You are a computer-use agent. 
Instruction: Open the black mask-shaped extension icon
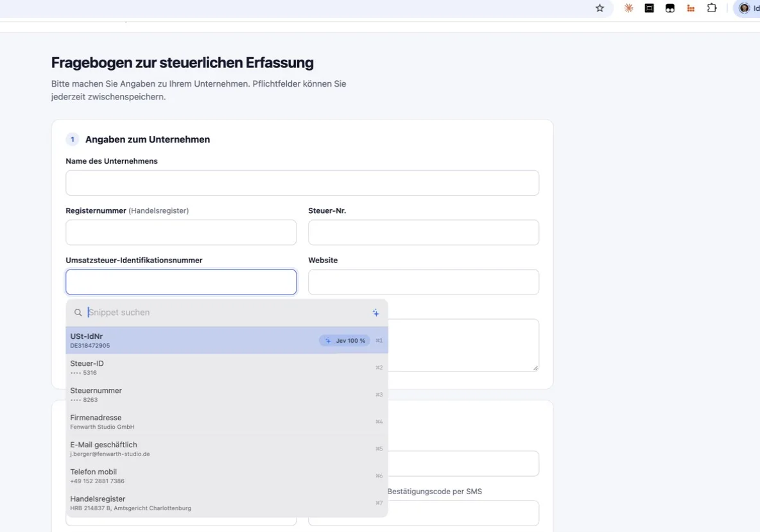pos(670,8)
